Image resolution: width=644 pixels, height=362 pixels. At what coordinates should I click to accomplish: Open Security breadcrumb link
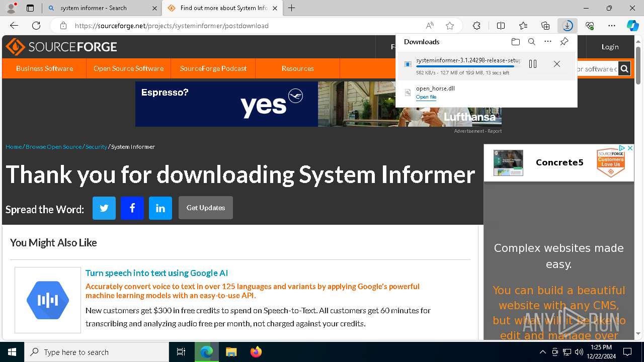pyautogui.click(x=96, y=147)
